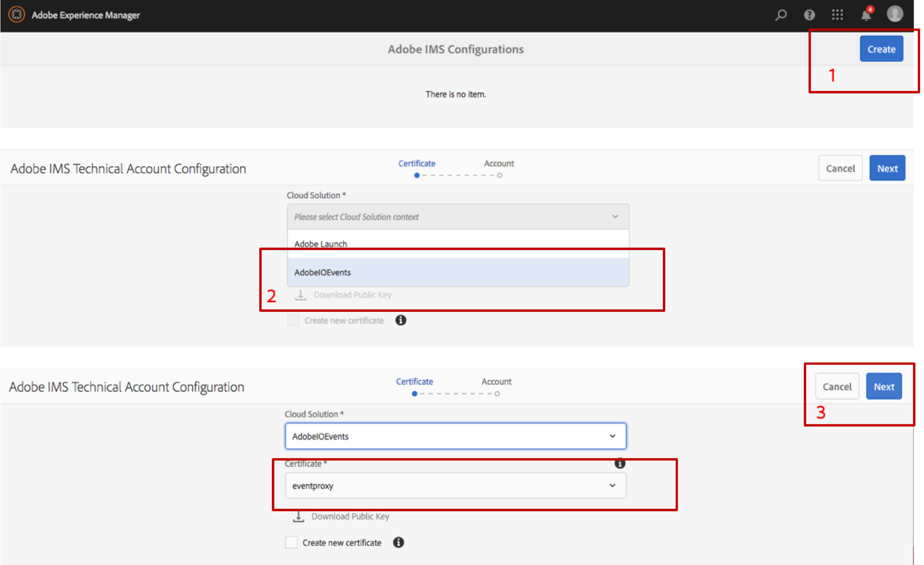Click Cancel in the eventproxy configuration panel

(837, 386)
